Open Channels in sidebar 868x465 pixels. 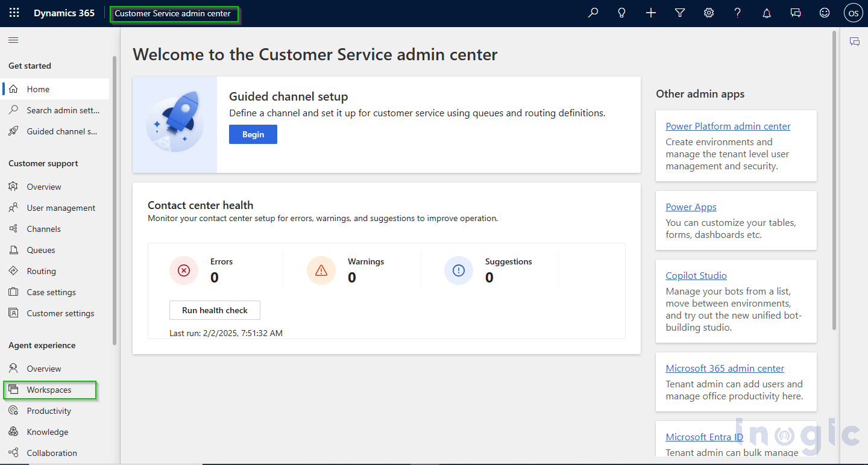tap(56, 229)
